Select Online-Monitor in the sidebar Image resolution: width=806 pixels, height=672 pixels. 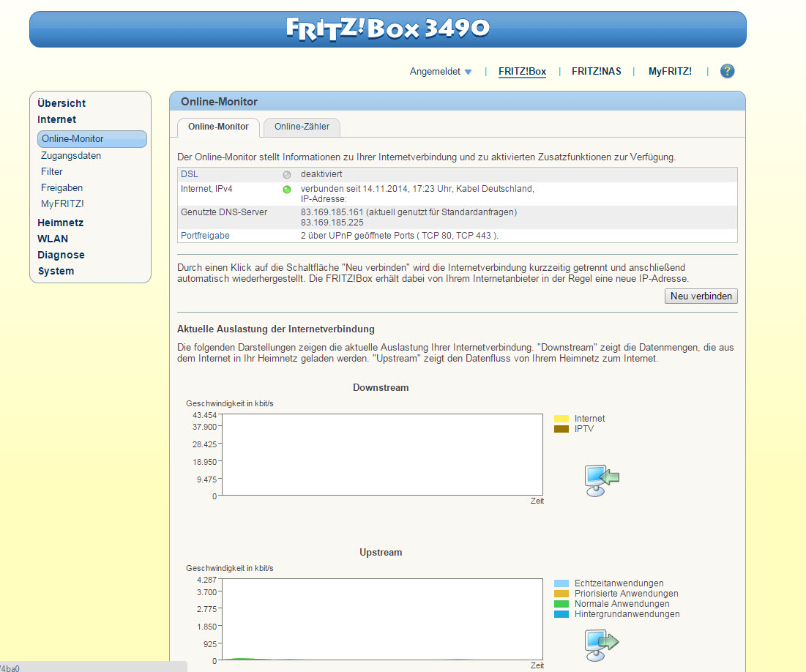[92, 139]
